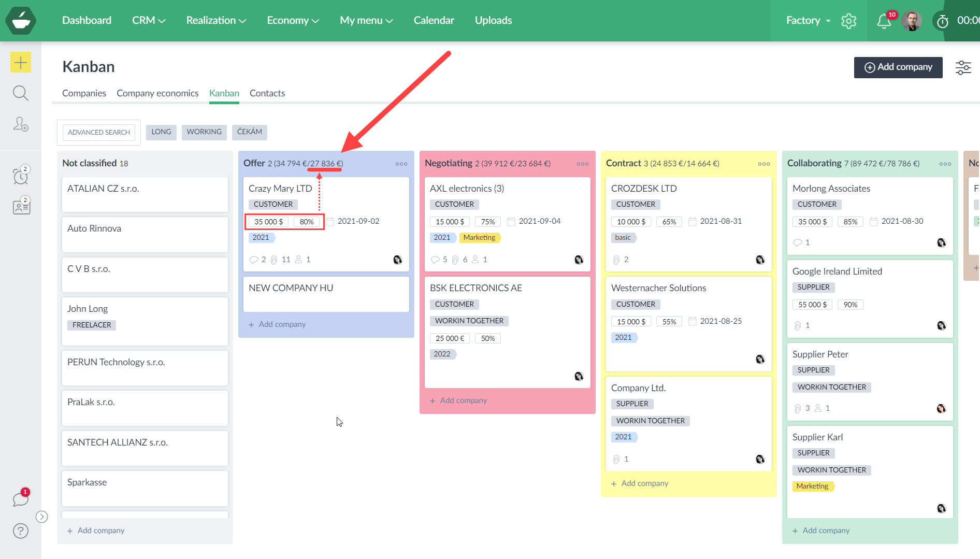Toggle the WORKING filter tag

coord(204,132)
